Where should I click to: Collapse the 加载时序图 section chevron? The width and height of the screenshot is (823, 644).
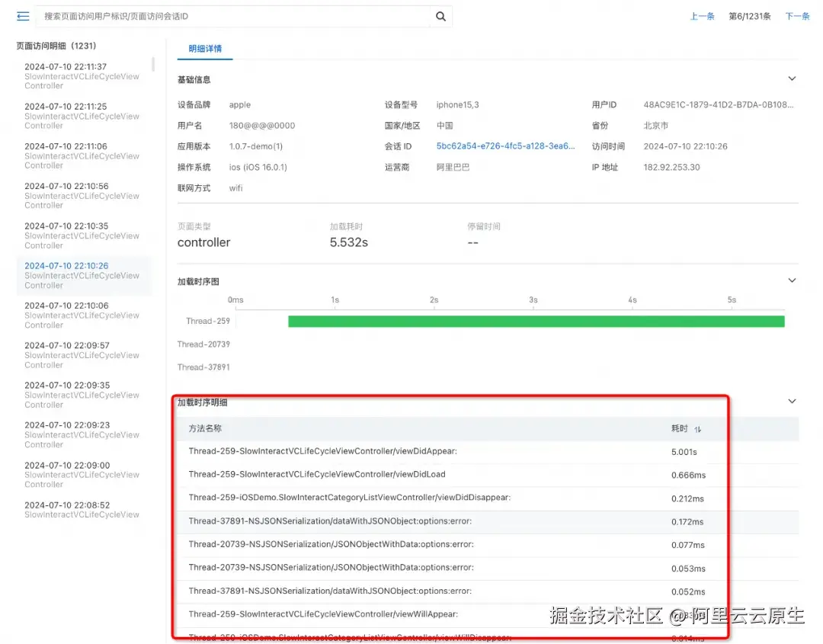[792, 280]
